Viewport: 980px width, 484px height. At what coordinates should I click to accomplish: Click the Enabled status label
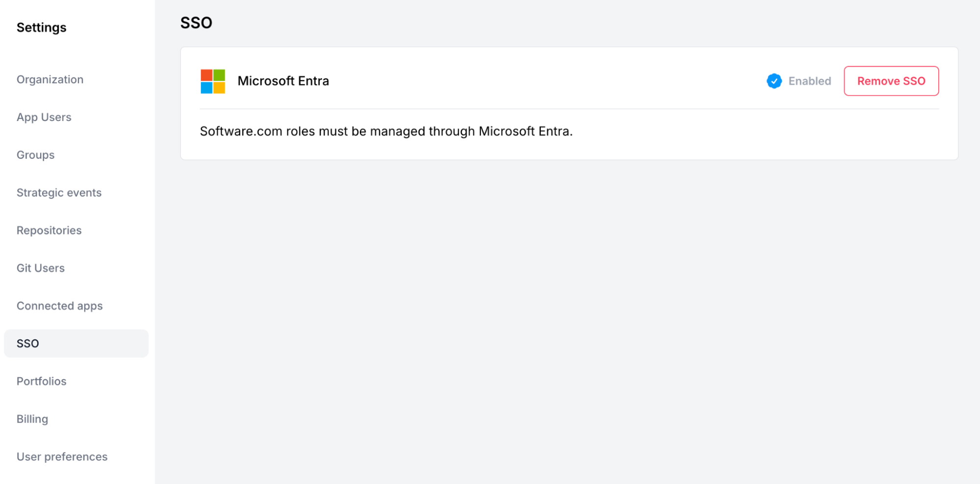809,81
